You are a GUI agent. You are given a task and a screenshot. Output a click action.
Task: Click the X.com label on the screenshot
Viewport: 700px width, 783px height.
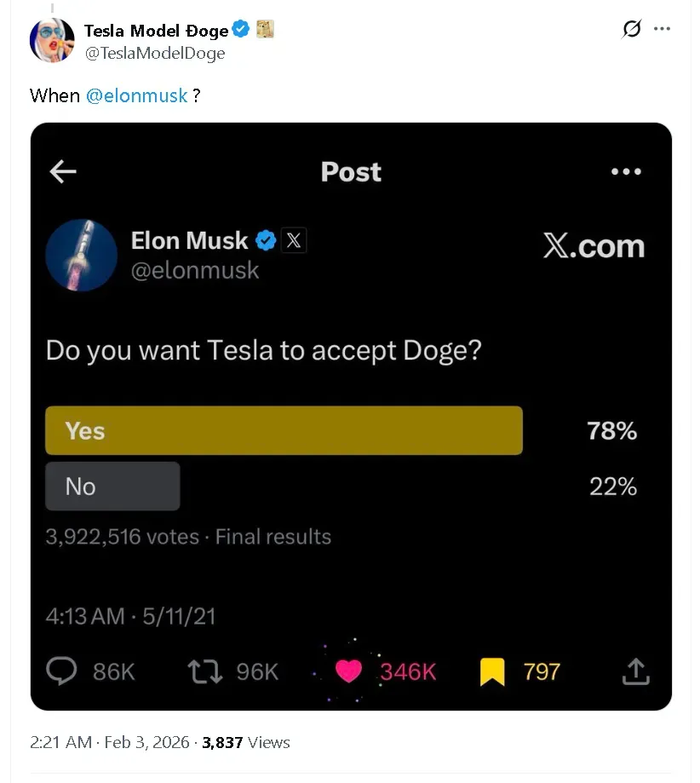(x=594, y=246)
